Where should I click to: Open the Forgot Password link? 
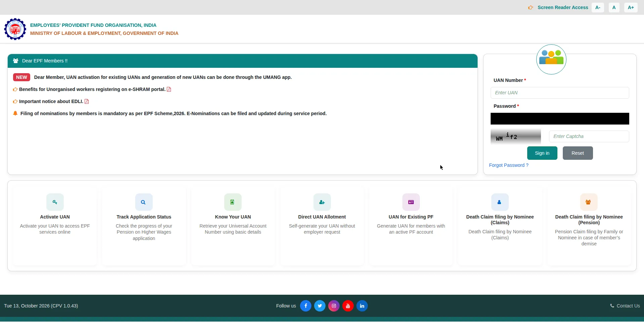pos(509,165)
